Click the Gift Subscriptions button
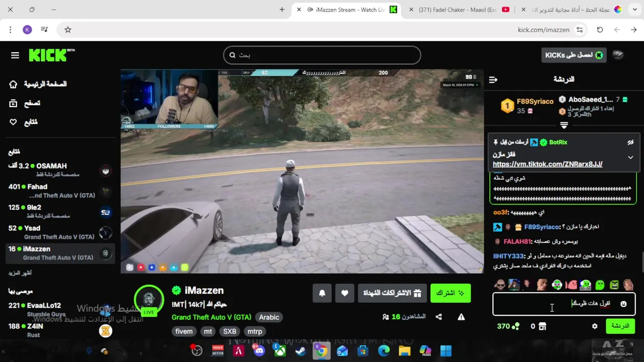The width and height of the screenshot is (644, 362). (392, 293)
